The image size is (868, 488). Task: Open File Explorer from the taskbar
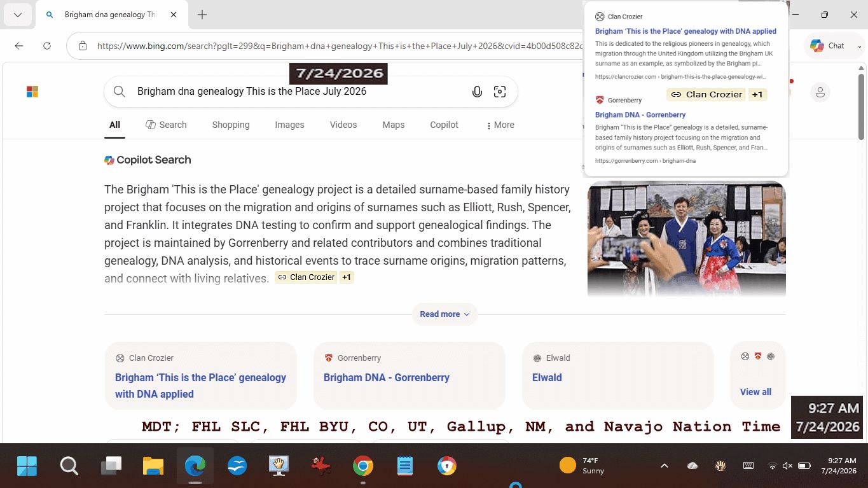click(x=153, y=466)
